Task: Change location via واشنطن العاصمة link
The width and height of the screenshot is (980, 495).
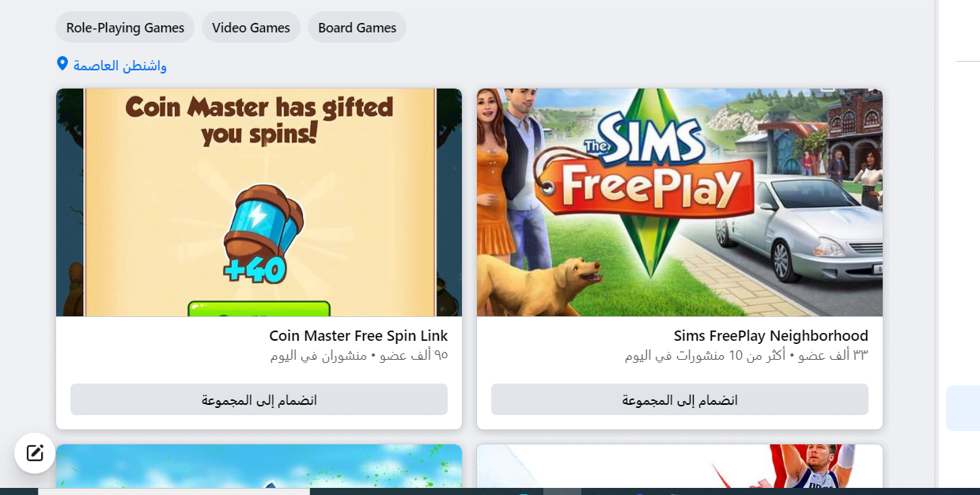Action: (120, 66)
